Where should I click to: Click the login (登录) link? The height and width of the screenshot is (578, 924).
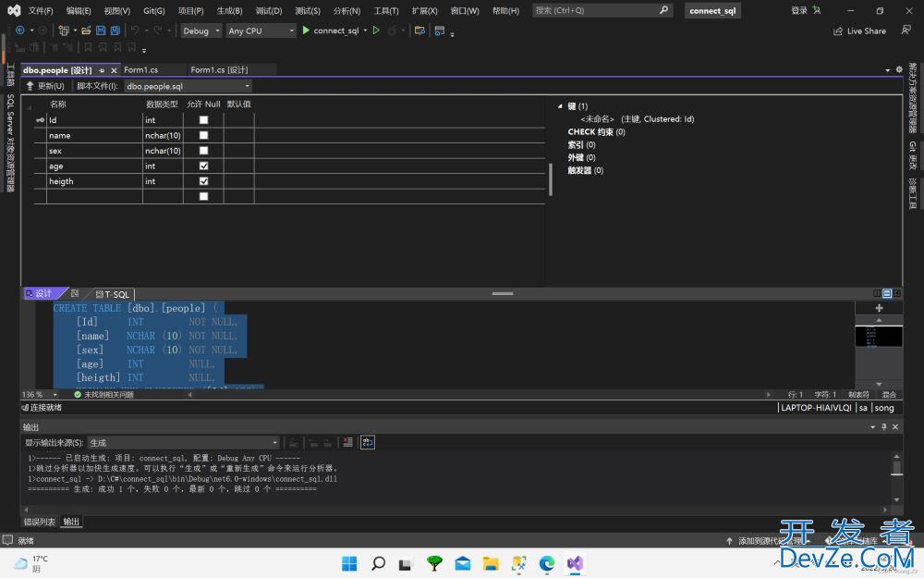click(799, 10)
